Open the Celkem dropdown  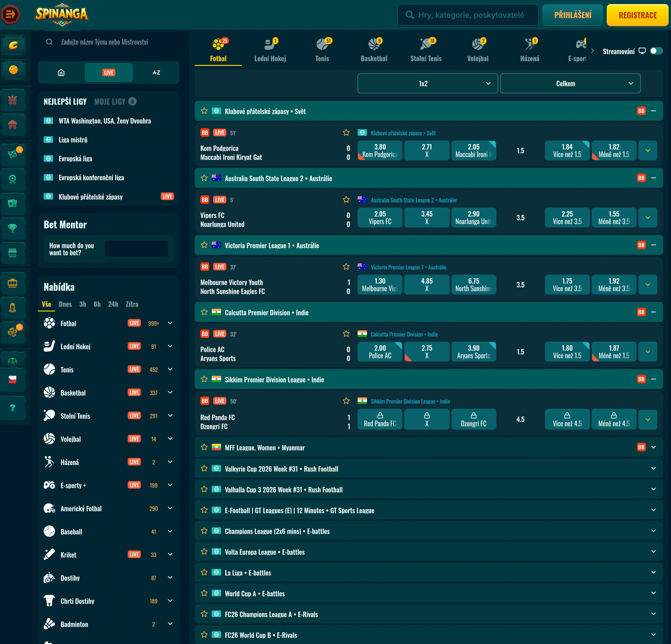click(570, 84)
